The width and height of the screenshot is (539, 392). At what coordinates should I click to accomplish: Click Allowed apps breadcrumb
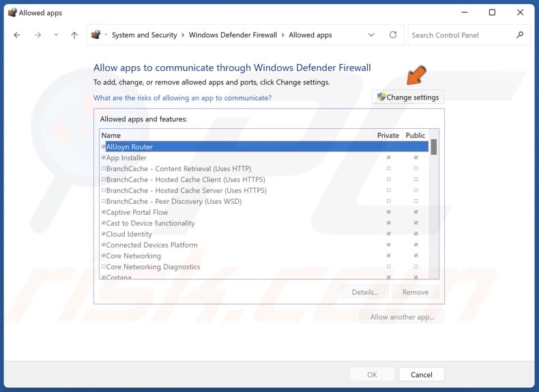(310, 35)
